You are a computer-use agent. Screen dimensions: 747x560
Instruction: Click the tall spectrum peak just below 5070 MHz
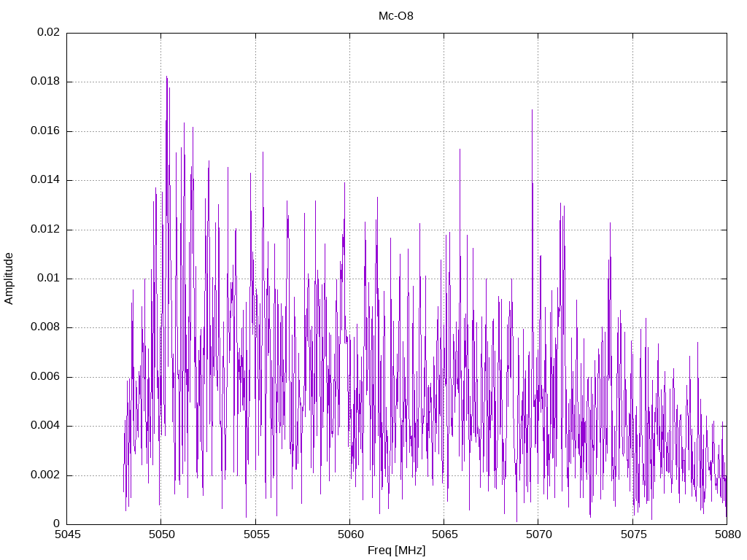[532, 111]
